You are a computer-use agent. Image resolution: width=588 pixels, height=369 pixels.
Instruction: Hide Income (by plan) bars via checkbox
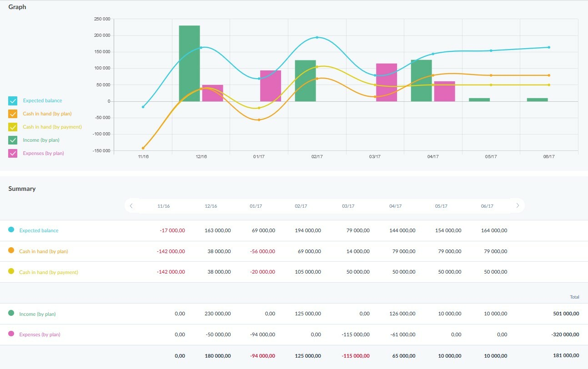tap(13, 140)
